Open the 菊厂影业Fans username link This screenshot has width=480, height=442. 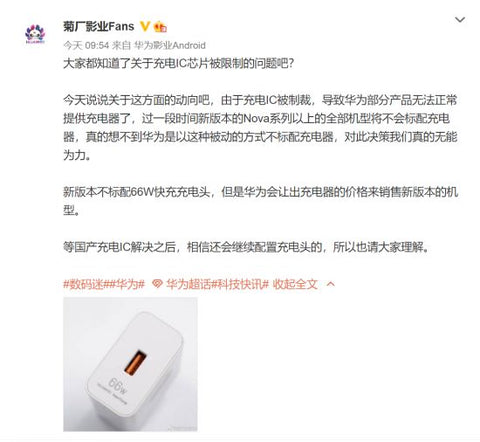pos(99,26)
